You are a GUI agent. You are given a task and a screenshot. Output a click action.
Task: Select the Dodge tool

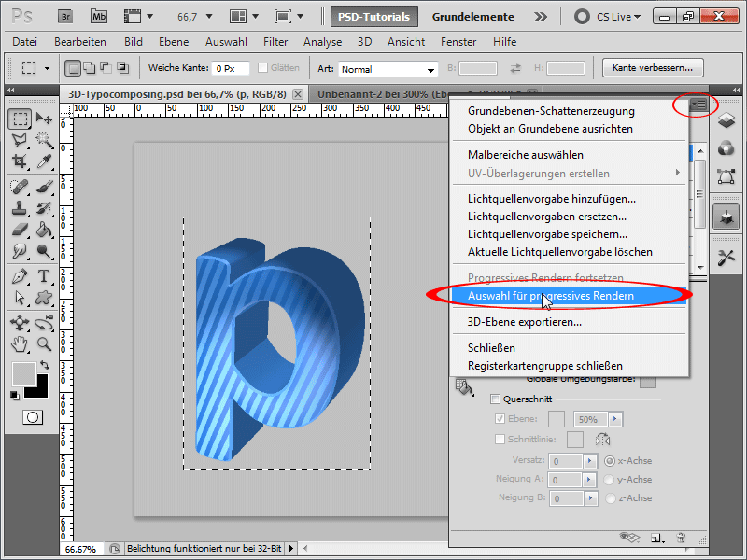pos(44,251)
